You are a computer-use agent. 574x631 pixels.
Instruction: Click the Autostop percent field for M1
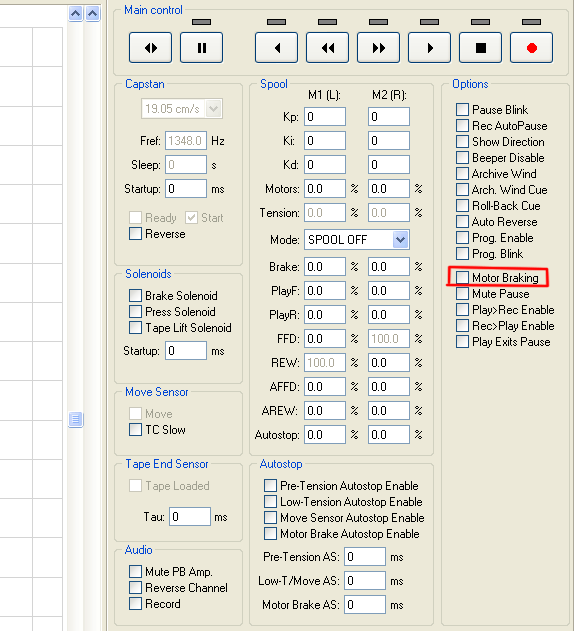[x=325, y=435]
